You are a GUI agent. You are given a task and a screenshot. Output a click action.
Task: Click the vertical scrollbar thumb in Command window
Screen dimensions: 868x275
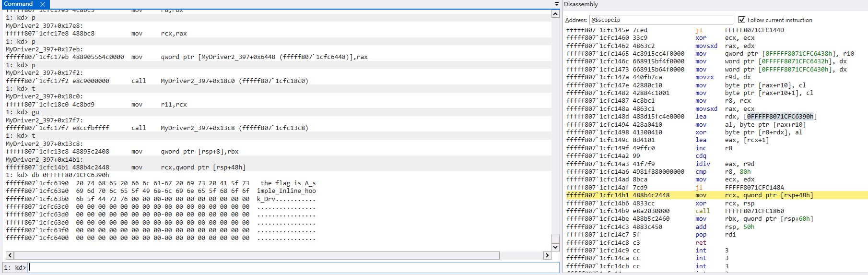pos(555,239)
